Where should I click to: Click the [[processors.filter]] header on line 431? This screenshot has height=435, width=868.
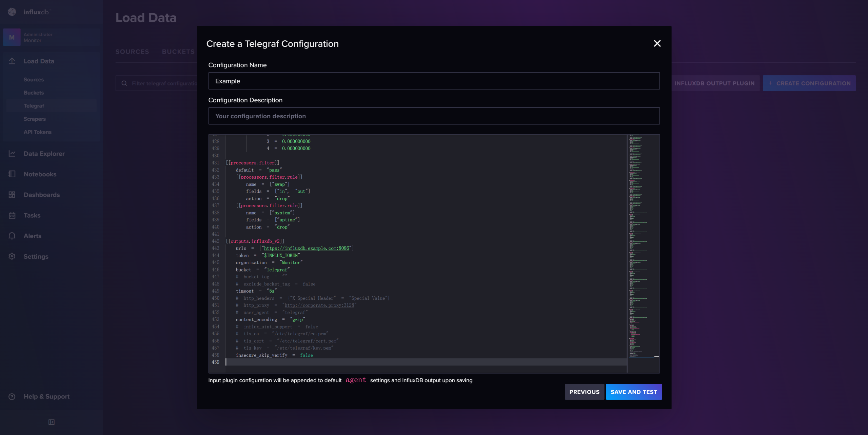point(253,163)
